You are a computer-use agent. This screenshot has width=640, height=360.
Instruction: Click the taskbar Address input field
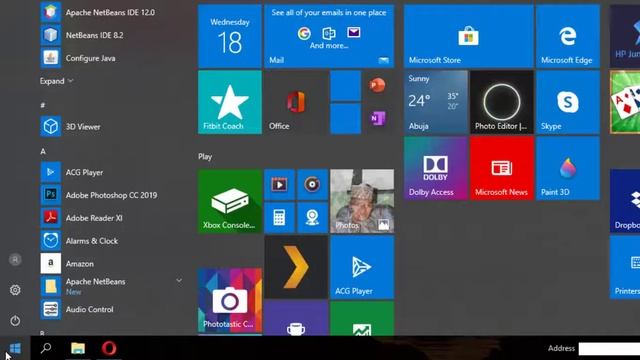609,349
